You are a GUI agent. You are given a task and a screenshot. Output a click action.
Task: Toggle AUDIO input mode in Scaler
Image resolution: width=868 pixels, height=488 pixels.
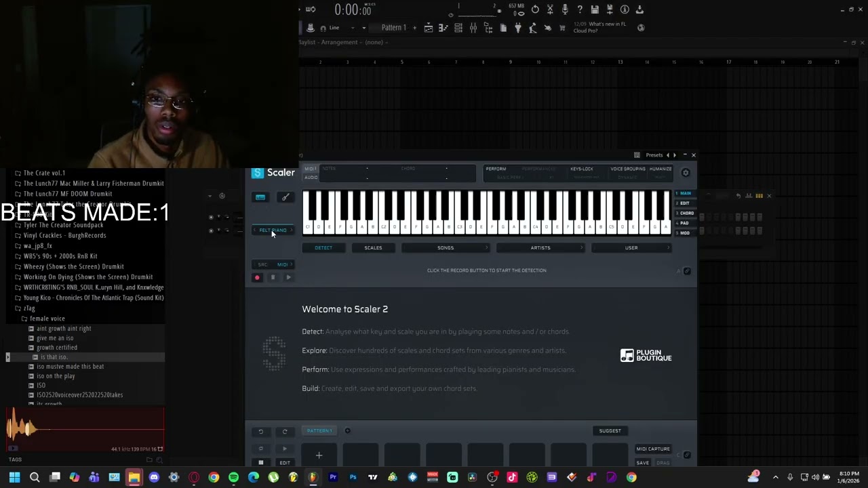(311, 178)
